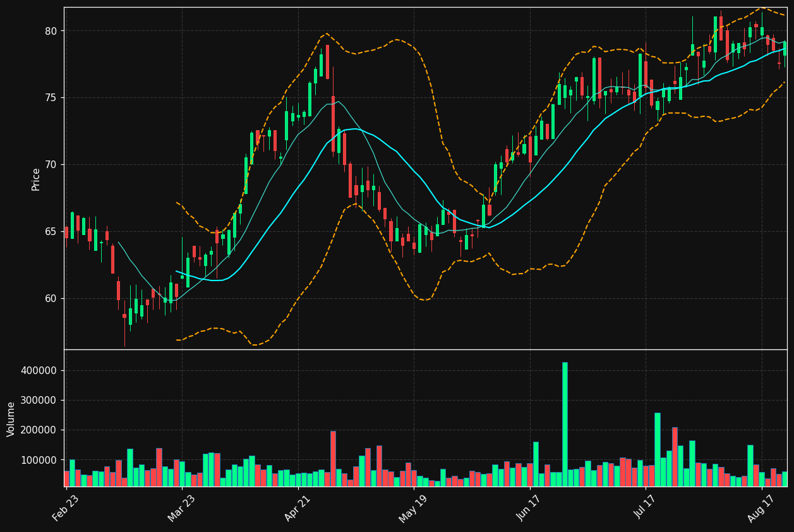Click the Apr 21 date label
Image resolution: width=794 pixels, height=532 pixels.
(x=298, y=509)
